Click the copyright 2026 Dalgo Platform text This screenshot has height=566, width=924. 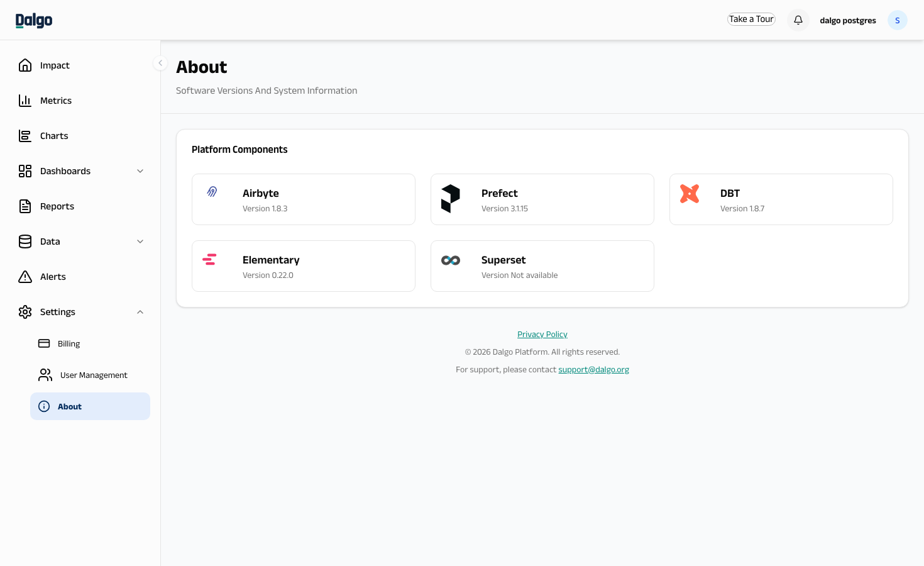(542, 352)
